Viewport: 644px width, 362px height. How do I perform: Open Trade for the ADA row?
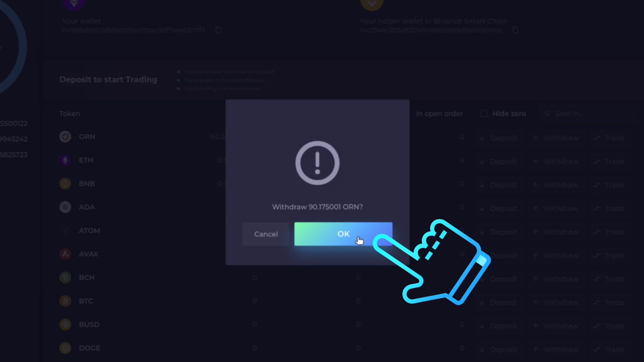click(x=609, y=208)
